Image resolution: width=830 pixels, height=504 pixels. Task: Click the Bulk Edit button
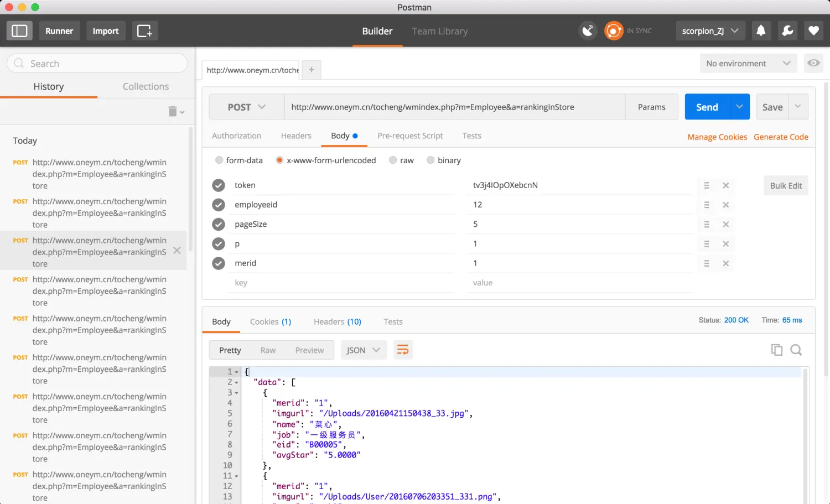click(x=786, y=185)
